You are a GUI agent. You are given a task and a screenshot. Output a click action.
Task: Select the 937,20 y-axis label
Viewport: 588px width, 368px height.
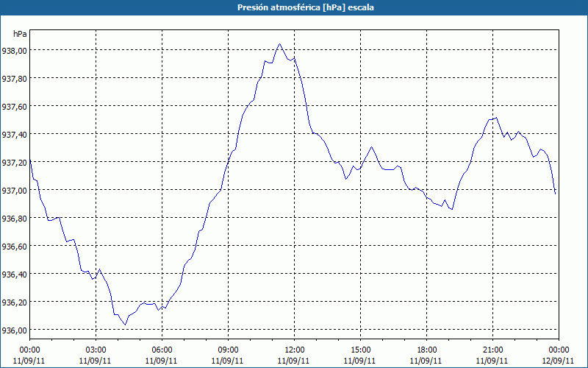pos(14,162)
